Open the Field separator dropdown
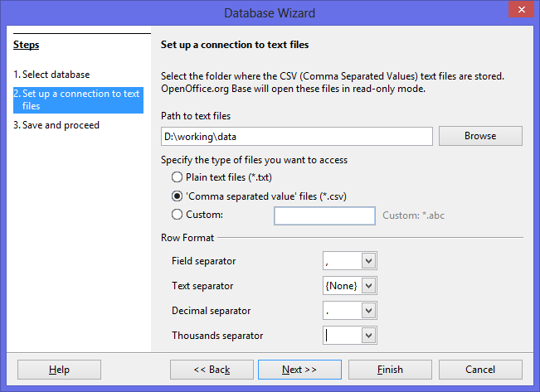Image resolution: width=540 pixels, height=392 pixels. 369,261
